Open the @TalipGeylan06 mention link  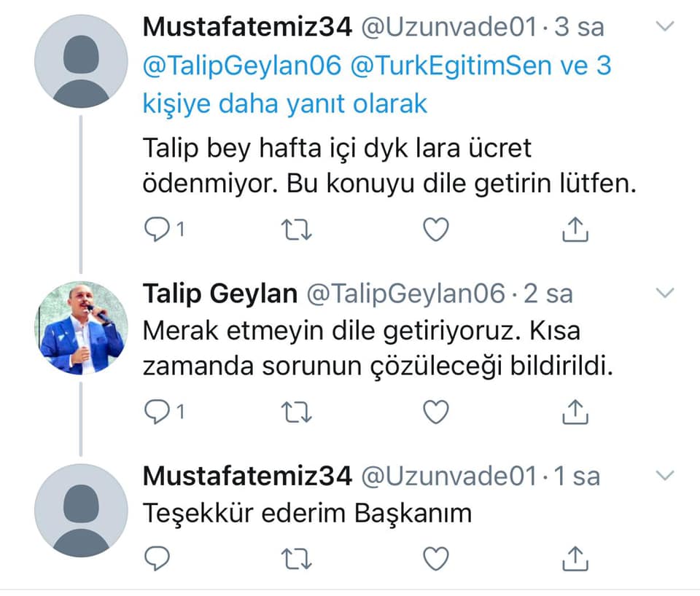(x=242, y=66)
